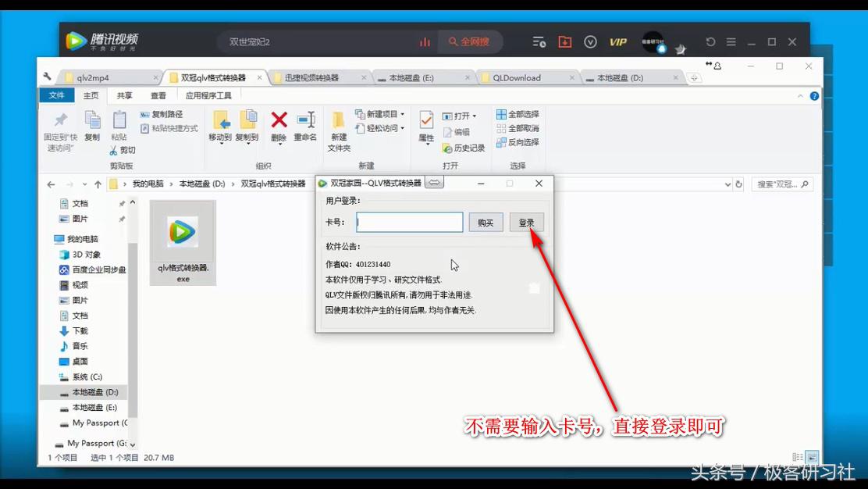Click the 搜索 search box
Screen dimensions: 868x489
click(x=782, y=184)
